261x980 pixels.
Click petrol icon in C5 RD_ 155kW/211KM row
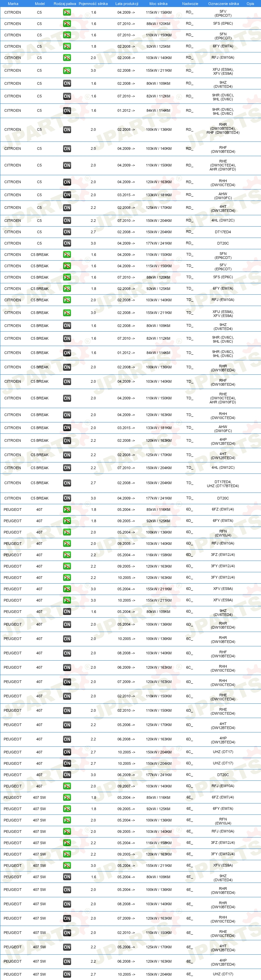(x=67, y=70)
